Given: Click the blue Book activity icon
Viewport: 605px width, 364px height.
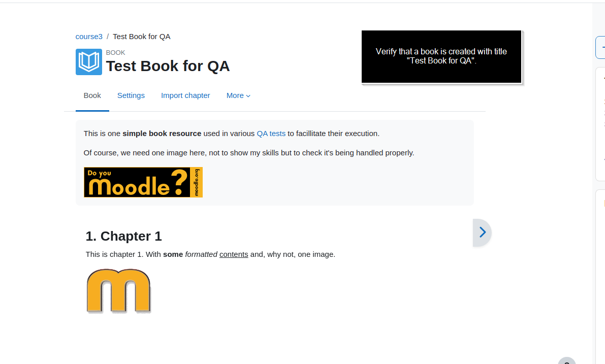Looking at the screenshot, I should (89, 62).
